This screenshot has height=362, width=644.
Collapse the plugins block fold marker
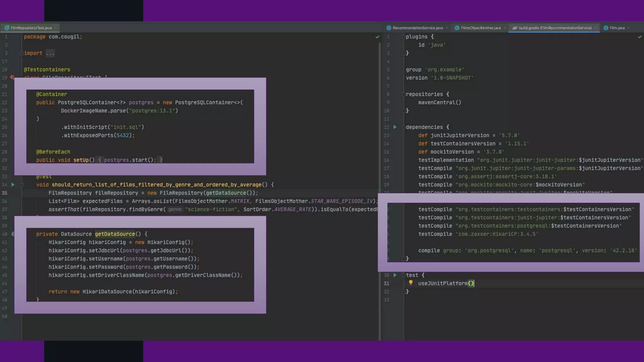coord(403,37)
